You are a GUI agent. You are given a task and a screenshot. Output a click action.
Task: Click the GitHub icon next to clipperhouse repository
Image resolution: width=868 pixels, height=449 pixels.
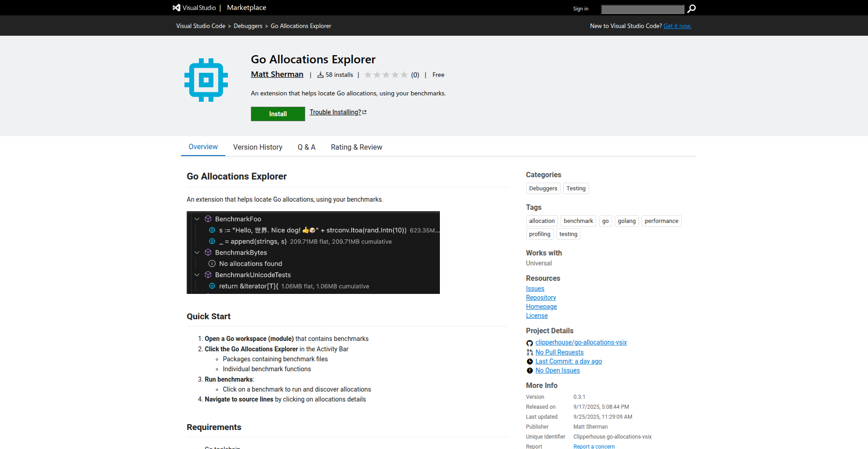tap(529, 343)
